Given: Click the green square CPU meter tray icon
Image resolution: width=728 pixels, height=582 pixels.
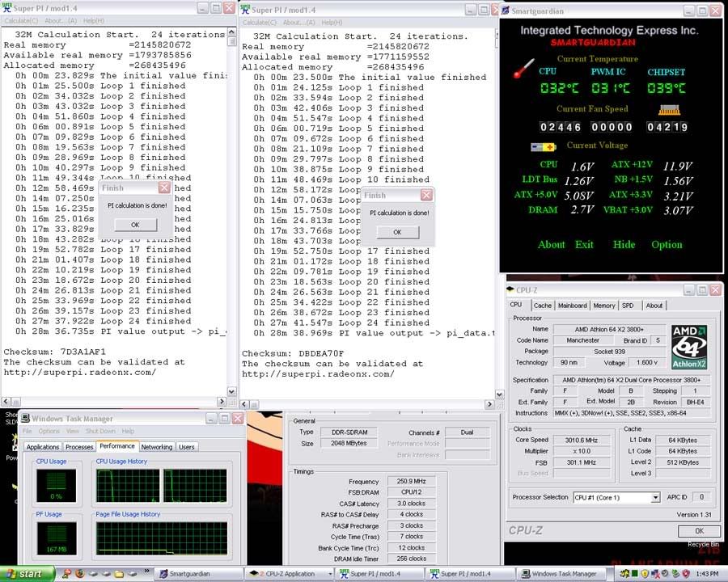Looking at the screenshot, I should tap(635, 574).
